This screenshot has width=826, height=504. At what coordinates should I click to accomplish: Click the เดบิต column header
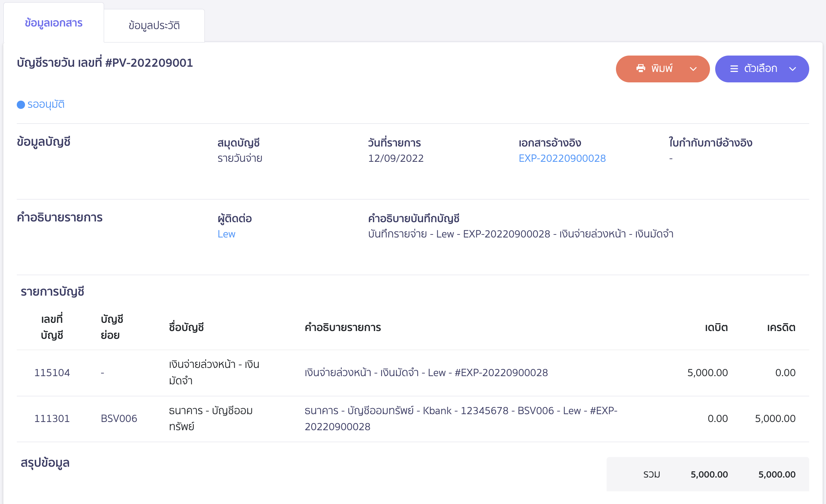click(x=716, y=328)
